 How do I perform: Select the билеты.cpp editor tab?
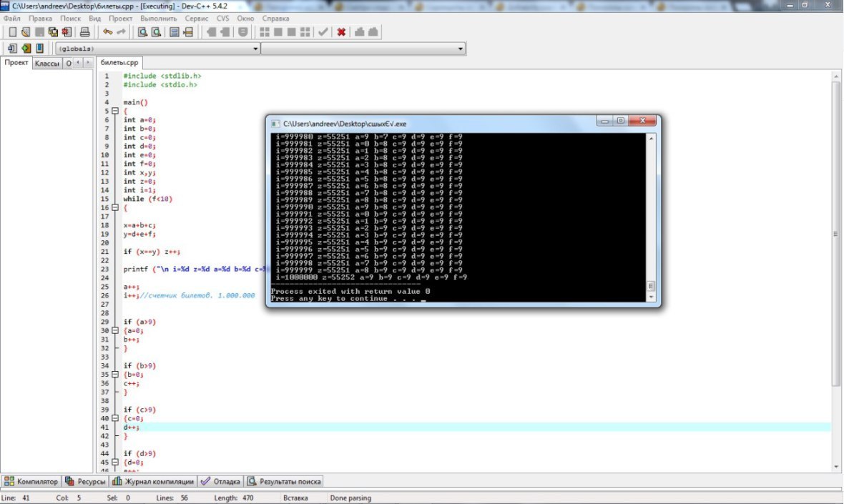click(x=119, y=63)
